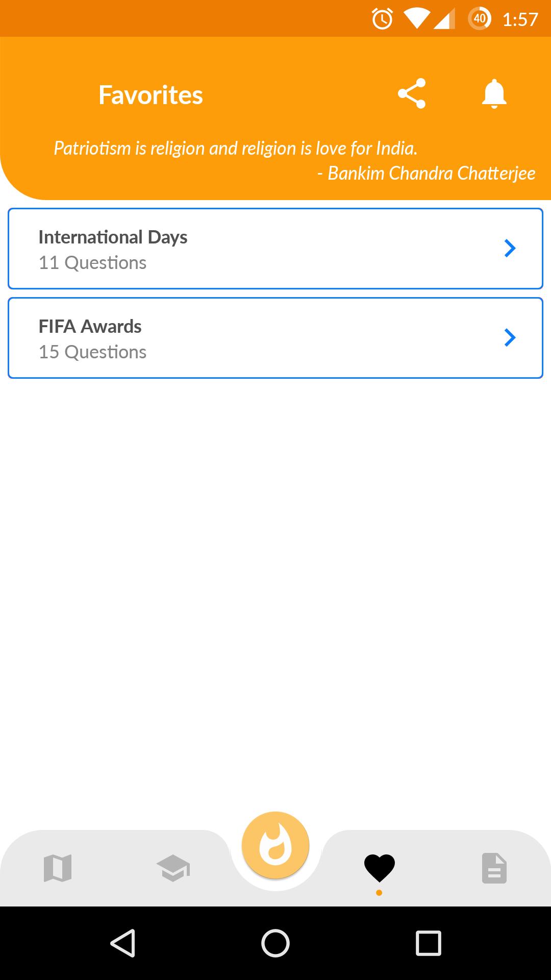Expand International Days chevron arrow
Screen dimensions: 551x980
click(x=510, y=249)
